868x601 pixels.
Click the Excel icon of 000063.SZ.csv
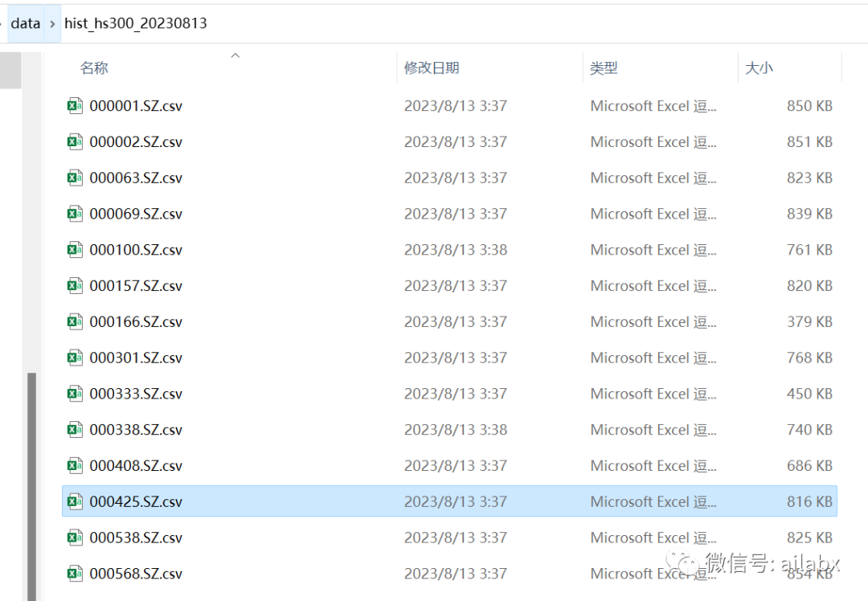click(75, 178)
